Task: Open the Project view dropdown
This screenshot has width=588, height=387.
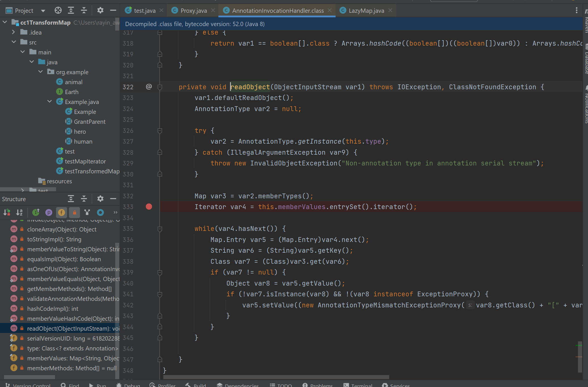Action: (43, 11)
